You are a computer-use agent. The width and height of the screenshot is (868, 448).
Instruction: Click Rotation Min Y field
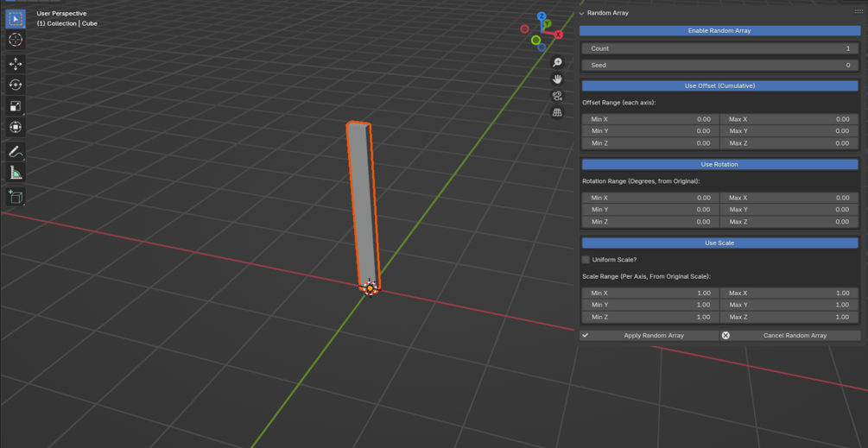point(649,210)
